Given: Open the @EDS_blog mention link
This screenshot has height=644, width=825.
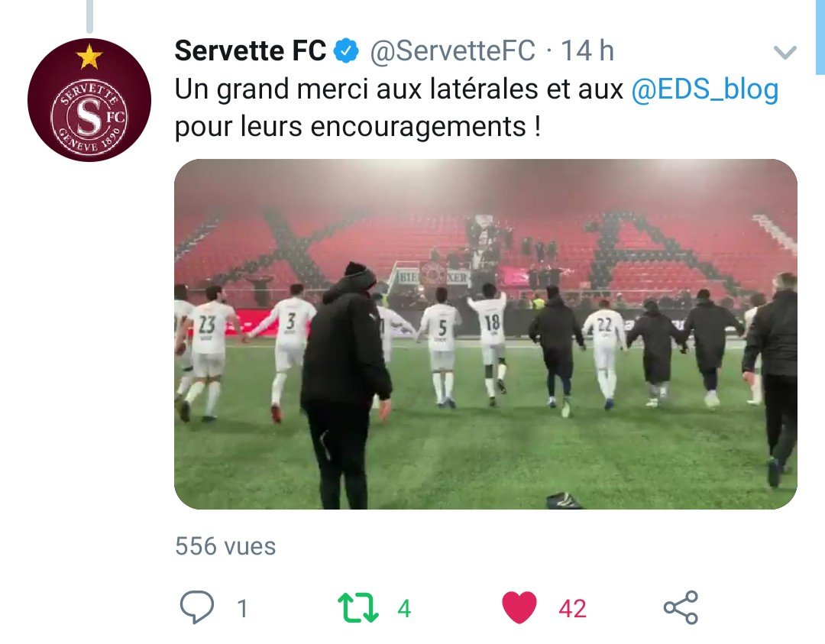Looking at the screenshot, I should (704, 89).
